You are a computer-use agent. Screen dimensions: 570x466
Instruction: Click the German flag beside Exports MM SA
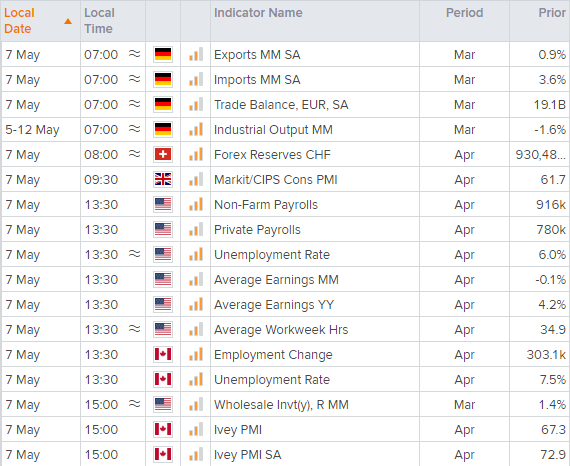pyautogui.click(x=162, y=55)
